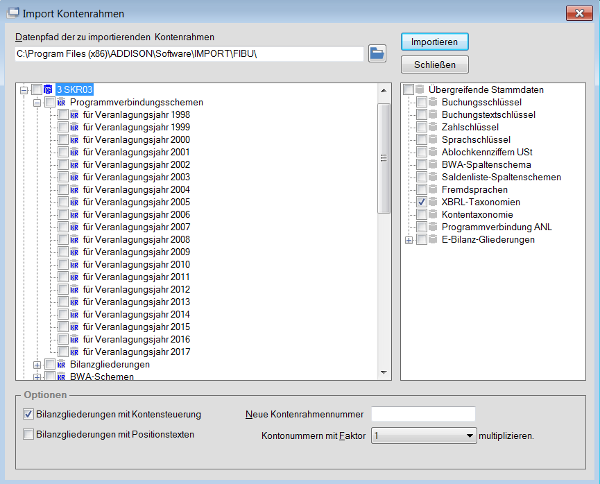
Task: Check the Programmverbindungsschemen checkbox
Action: (x=50, y=102)
